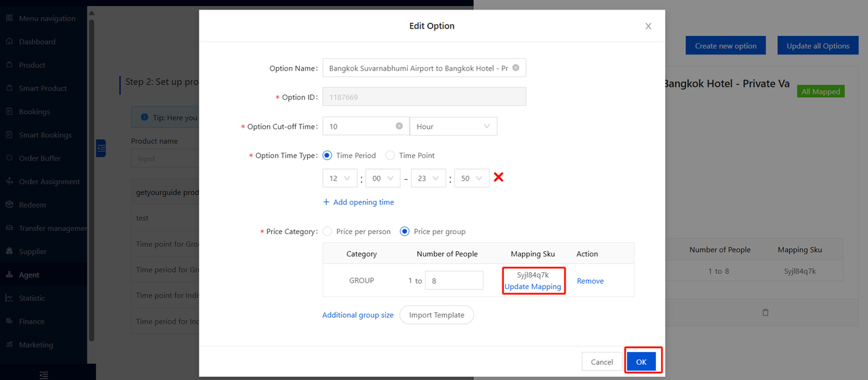Screen dimensions: 868x380
Task: Select the Time Period radio button
Action: click(x=327, y=155)
